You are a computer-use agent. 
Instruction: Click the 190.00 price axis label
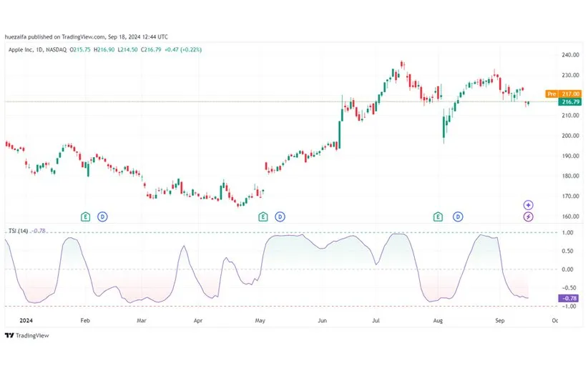570,156
